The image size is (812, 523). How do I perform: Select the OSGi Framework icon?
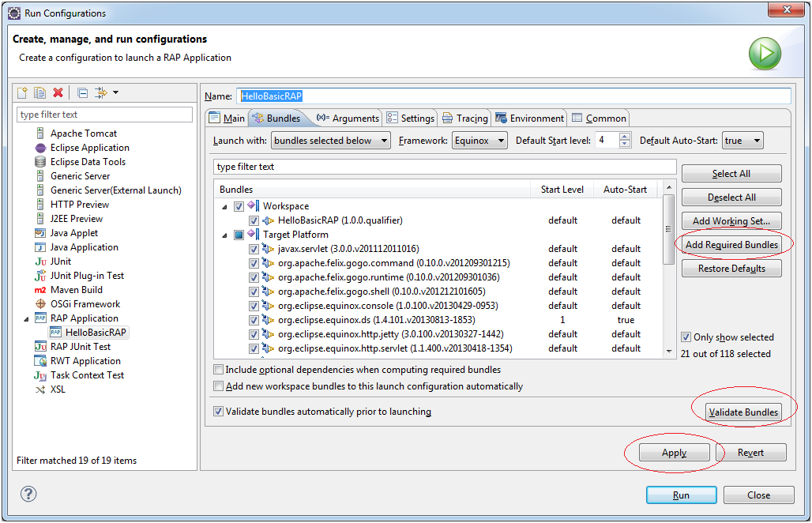(40, 304)
